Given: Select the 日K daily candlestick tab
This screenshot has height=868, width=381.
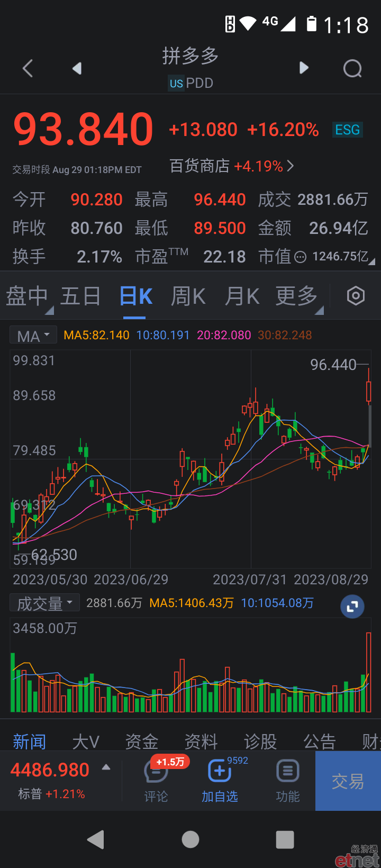Looking at the screenshot, I should [x=135, y=296].
